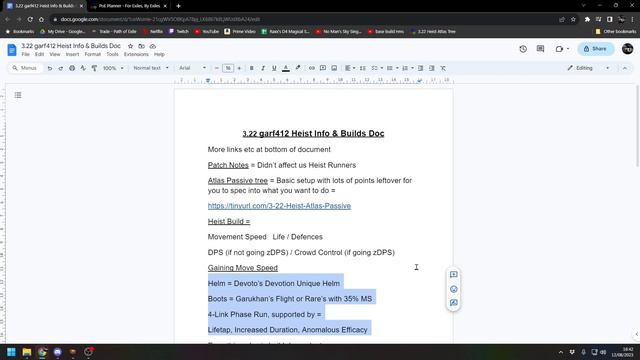Image resolution: width=640 pixels, height=360 pixels.
Task: Open the Help menu
Action: point(159,54)
